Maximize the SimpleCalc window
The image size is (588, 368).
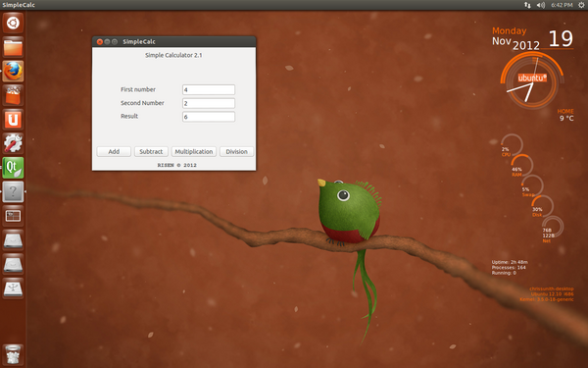pyautogui.click(x=115, y=41)
